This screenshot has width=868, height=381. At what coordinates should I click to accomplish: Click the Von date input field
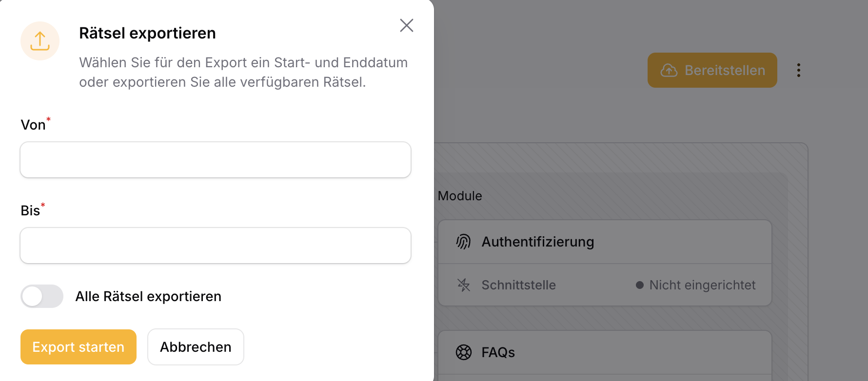[215, 160]
